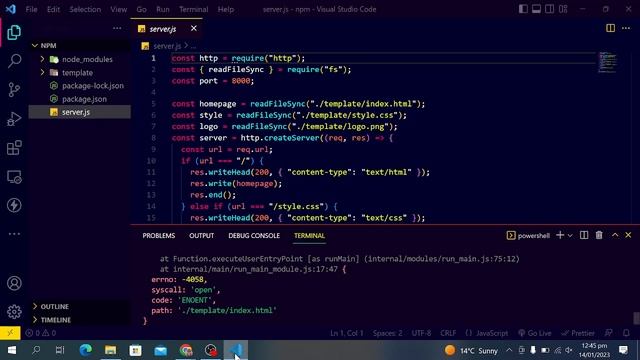Change JavaScript language mode
Screen dimensions: 640x360
pos(487,333)
